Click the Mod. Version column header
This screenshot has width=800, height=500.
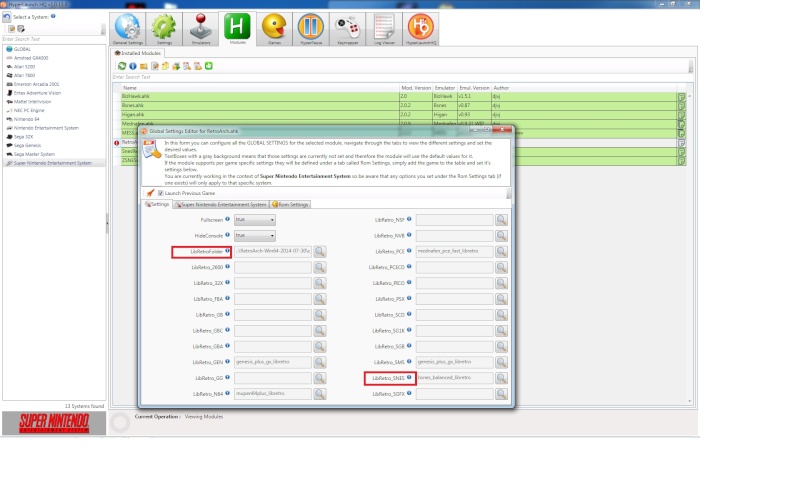coord(416,88)
